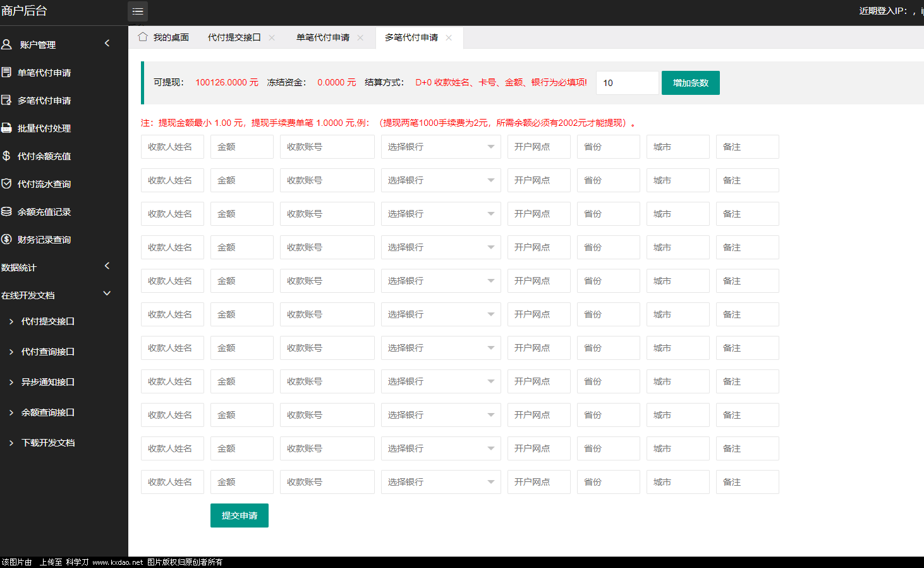This screenshot has width=924, height=568.
Task: Click the second row 收款账号 field
Action: [327, 180]
